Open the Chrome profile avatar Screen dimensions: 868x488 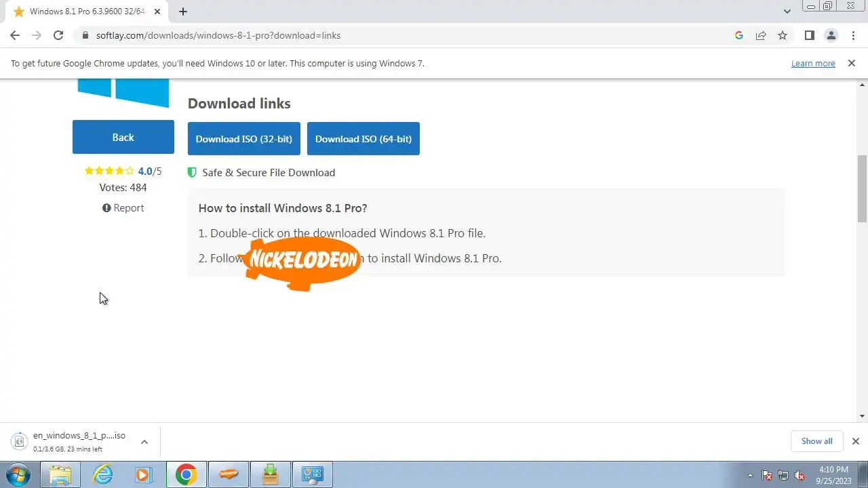click(x=831, y=35)
